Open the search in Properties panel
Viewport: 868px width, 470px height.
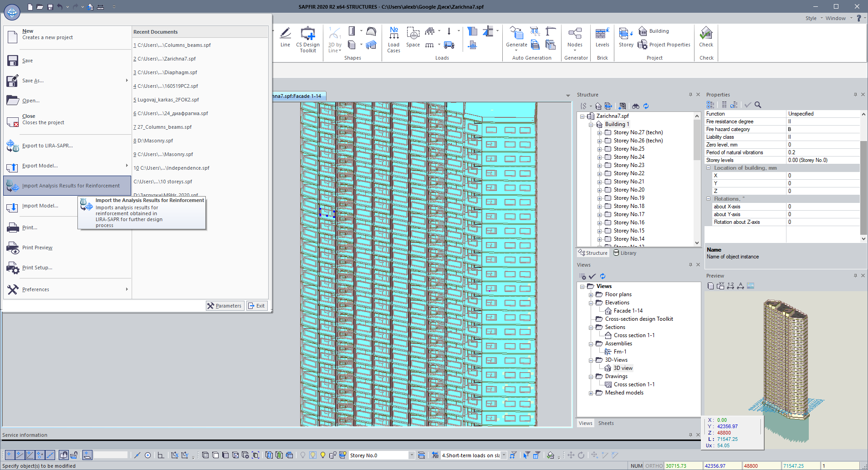tap(758, 105)
